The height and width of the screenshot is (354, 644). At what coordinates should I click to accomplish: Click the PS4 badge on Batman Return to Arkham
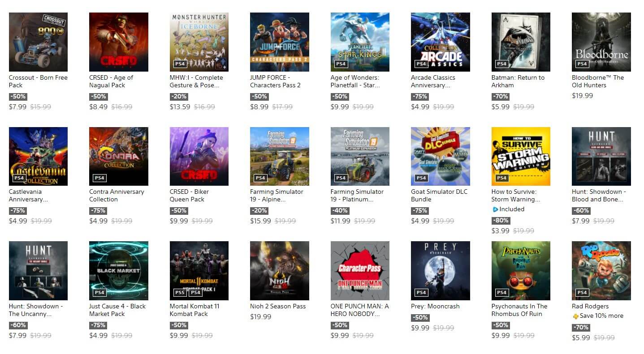(501, 64)
